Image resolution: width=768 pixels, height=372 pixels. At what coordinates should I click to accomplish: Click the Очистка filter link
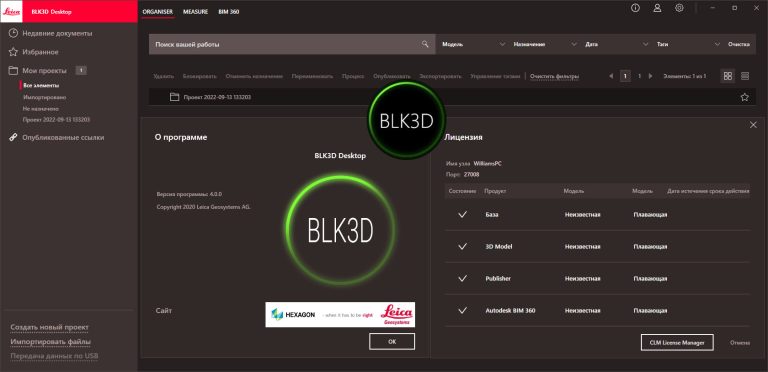pos(739,45)
